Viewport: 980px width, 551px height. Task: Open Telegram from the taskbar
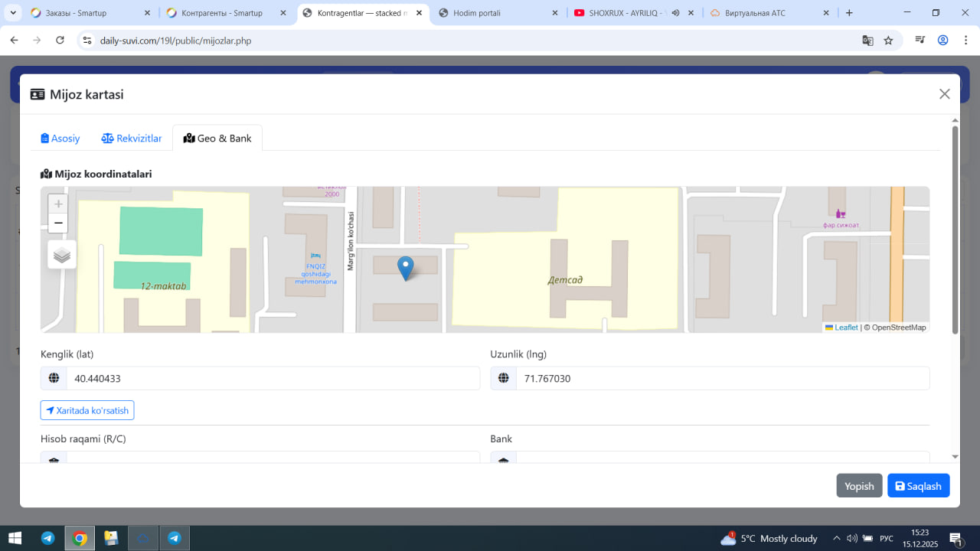[47, 538]
